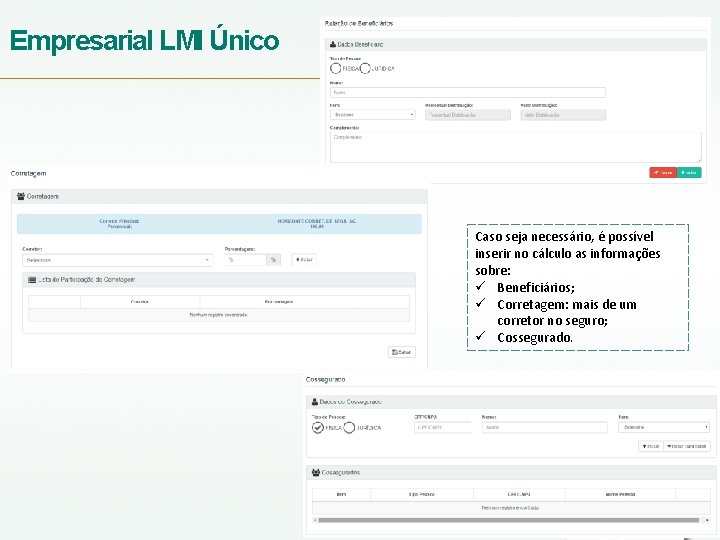The height and width of the screenshot is (540, 720).
Task: Click Nome Pessoa column header in Cossegurados
Action: pos(620,495)
